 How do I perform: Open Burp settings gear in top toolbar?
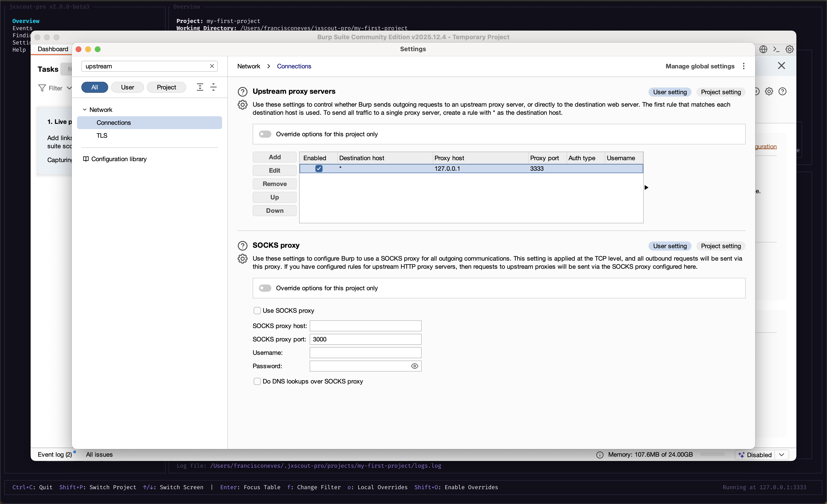point(789,49)
